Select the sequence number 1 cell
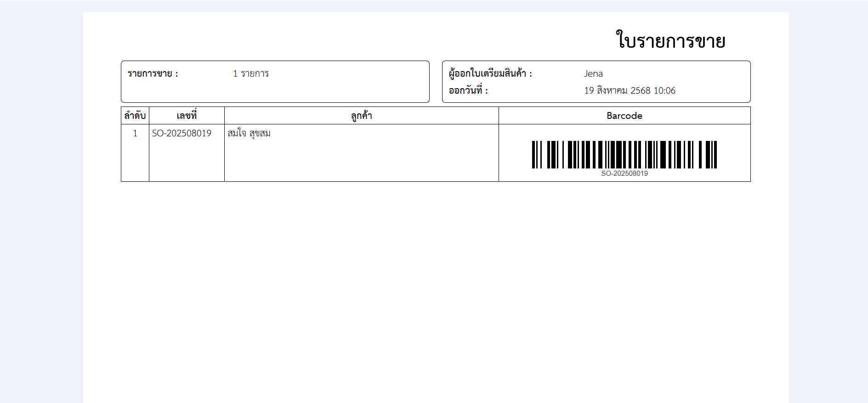The width and height of the screenshot is (868, 403). pyautogui.click(x=135, y=153)
